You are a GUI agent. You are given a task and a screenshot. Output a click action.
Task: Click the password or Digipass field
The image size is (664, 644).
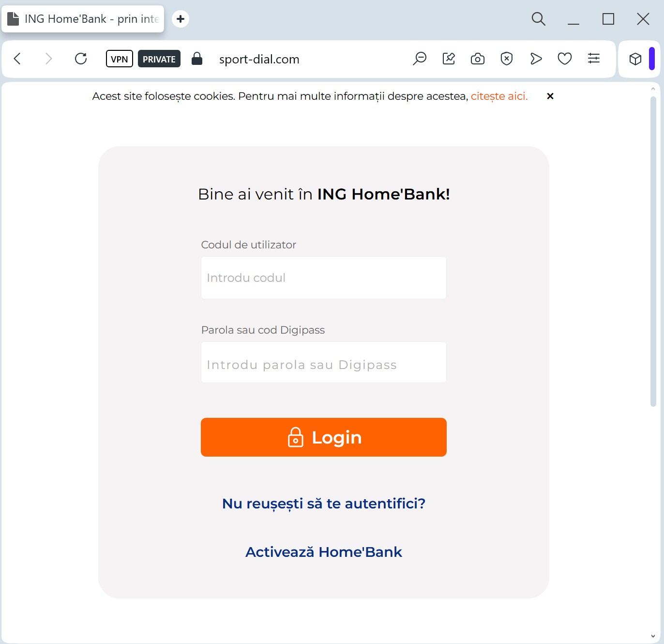point(323,363)
